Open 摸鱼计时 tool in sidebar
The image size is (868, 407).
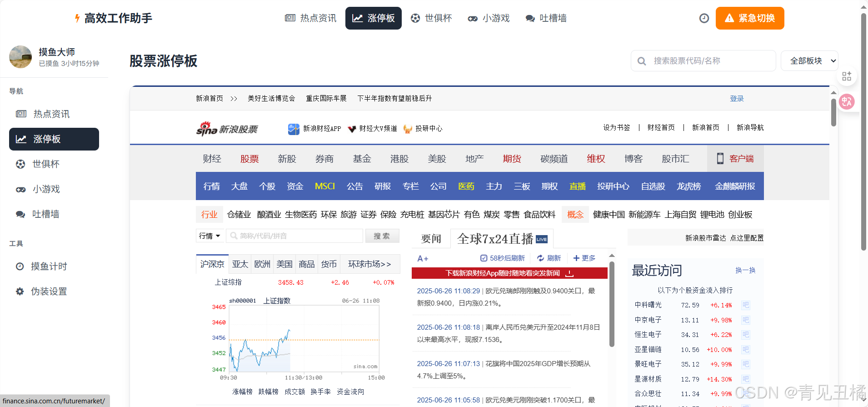tap(54, 266)
